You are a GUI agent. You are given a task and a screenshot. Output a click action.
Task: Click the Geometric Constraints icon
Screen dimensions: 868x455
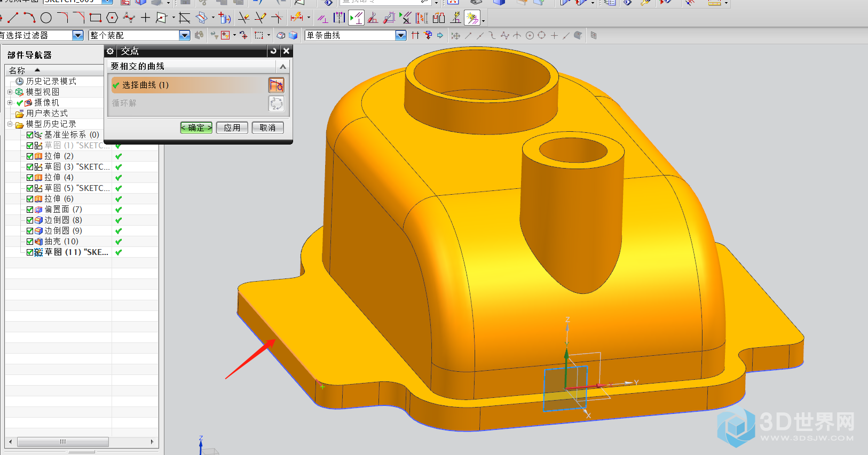tap(323, 19)
